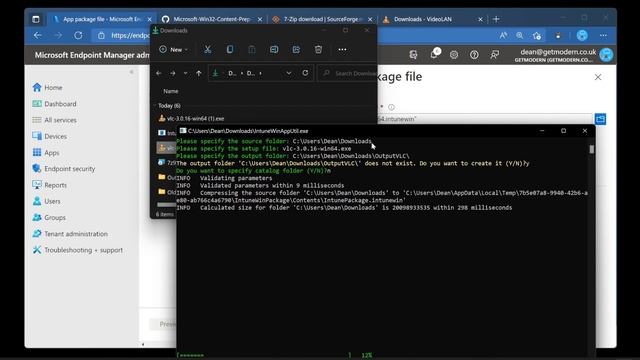This screenshot has width=640, height=360.
Task: Click Search Downloads field
Action: point(348,73)
